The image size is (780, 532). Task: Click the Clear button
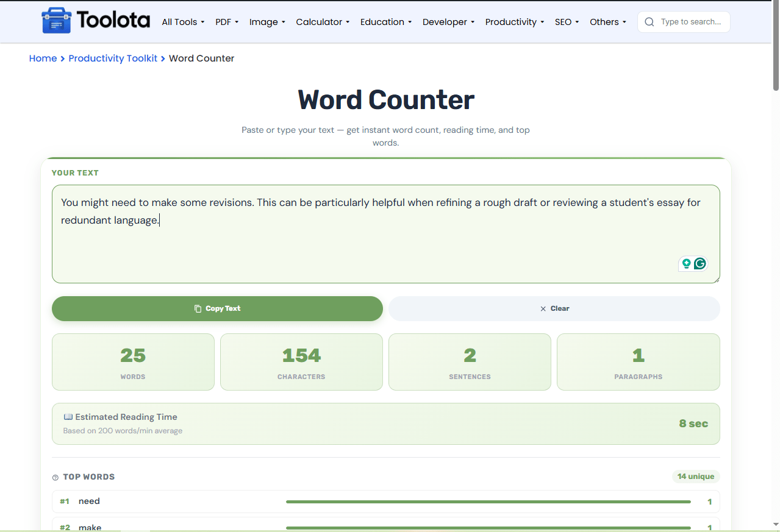click(554, 308)
